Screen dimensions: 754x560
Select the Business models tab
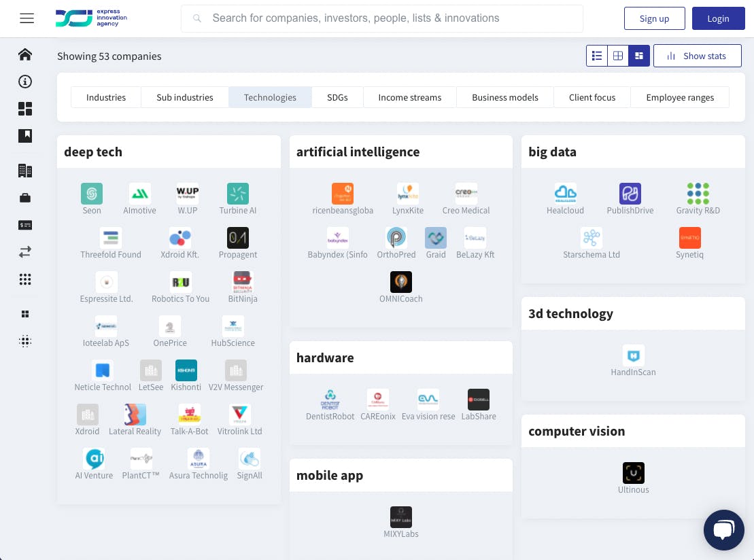[505, 98]
